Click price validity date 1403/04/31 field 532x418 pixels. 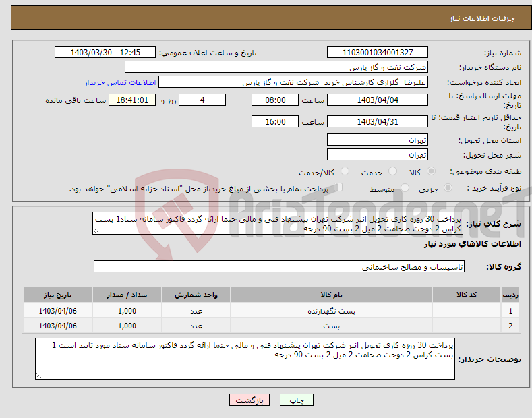378,121
